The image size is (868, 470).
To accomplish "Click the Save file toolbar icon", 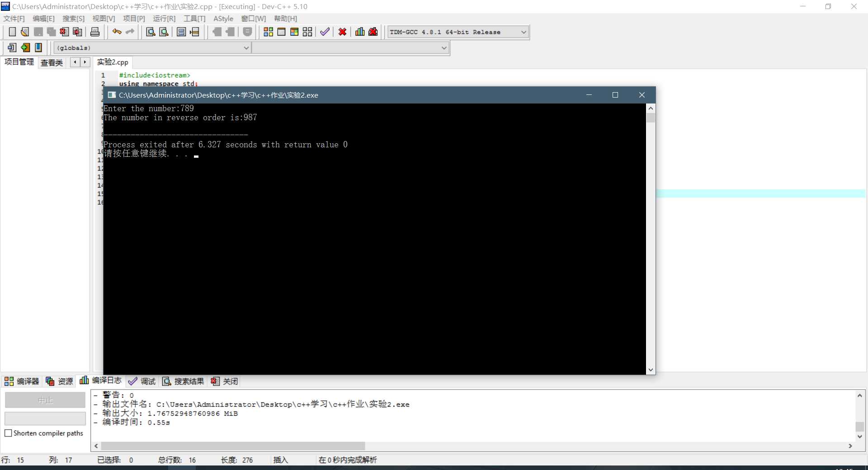I will (38, 32).
